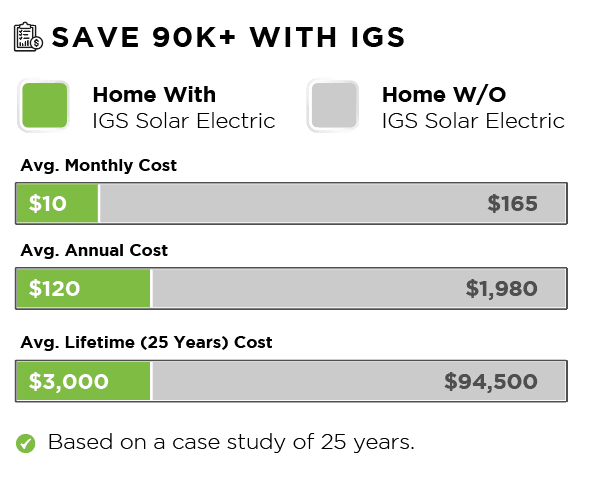This screenshot has height=481, width=601.
Task: Click 'IGS Solar Electric' under Home With
Action: (184, 121)
